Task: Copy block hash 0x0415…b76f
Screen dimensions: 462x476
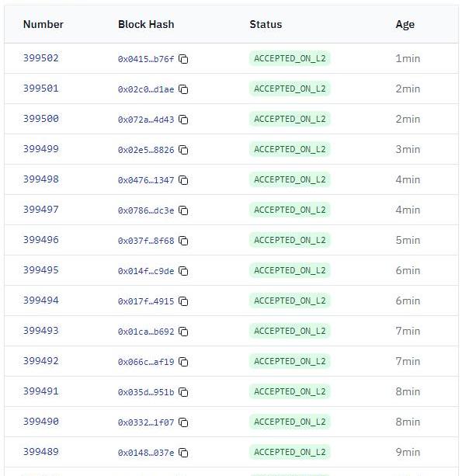Action: [183, 59]
